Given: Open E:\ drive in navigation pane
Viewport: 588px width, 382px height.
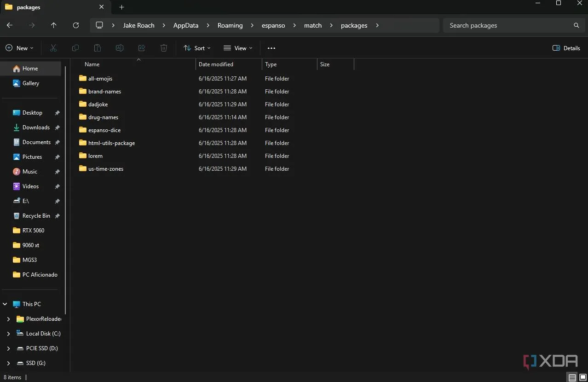Looking at the screenshot, I should [26, 201].
